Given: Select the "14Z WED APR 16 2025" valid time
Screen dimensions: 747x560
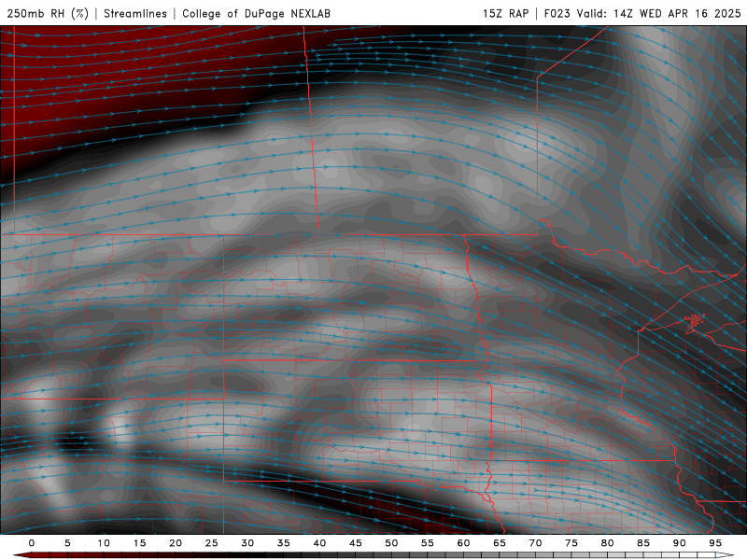Looking at the screenshot, I should tap(677, 13).
